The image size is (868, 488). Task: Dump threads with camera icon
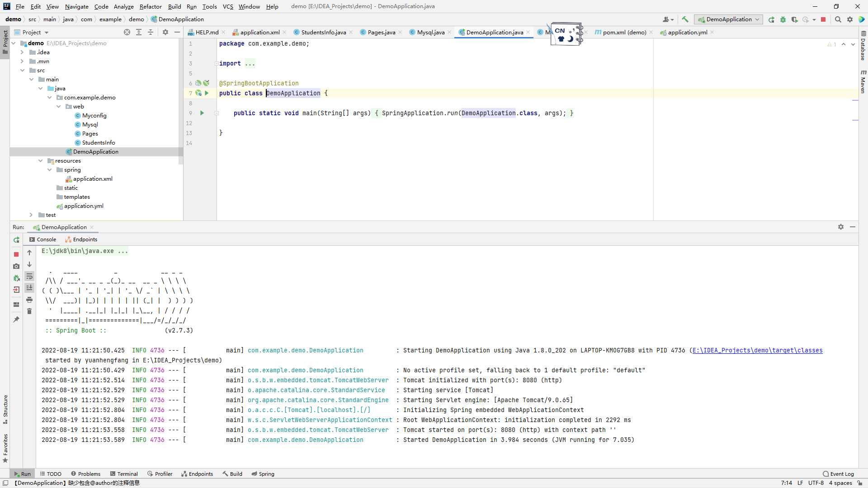pos(16,266)
